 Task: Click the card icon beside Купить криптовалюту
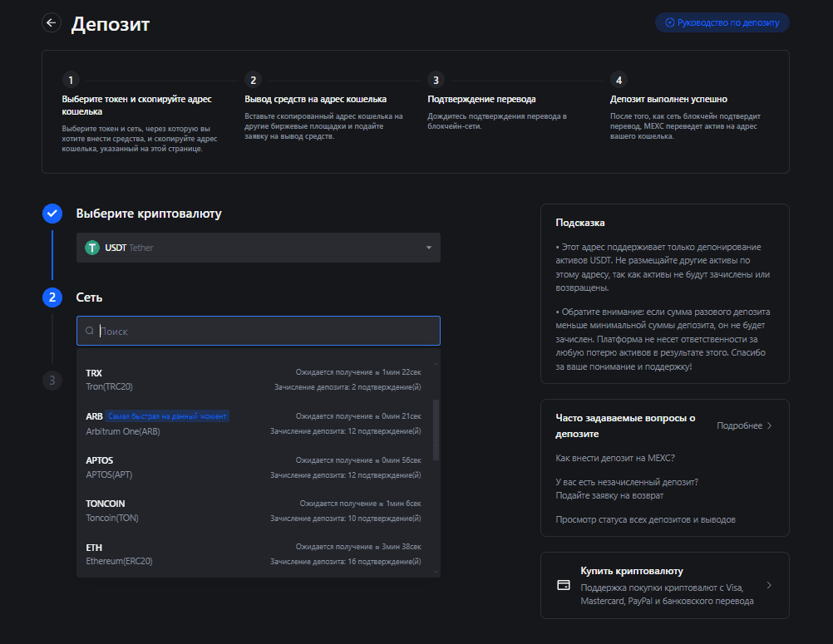[564, 585]
